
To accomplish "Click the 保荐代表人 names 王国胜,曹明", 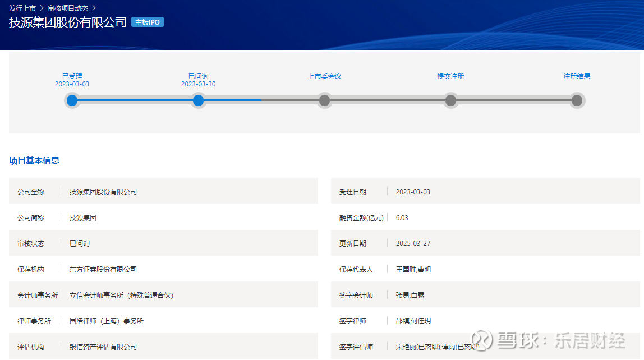I will tap(413, 269).
